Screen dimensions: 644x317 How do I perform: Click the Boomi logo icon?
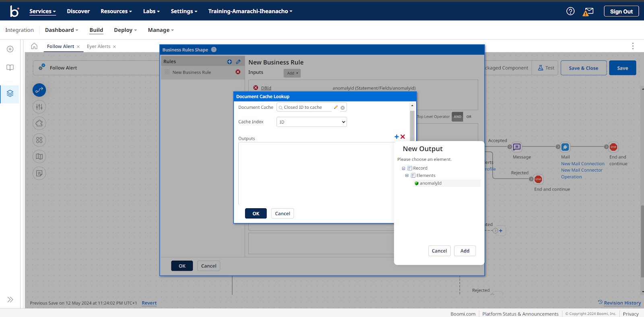tap(14, 11)
